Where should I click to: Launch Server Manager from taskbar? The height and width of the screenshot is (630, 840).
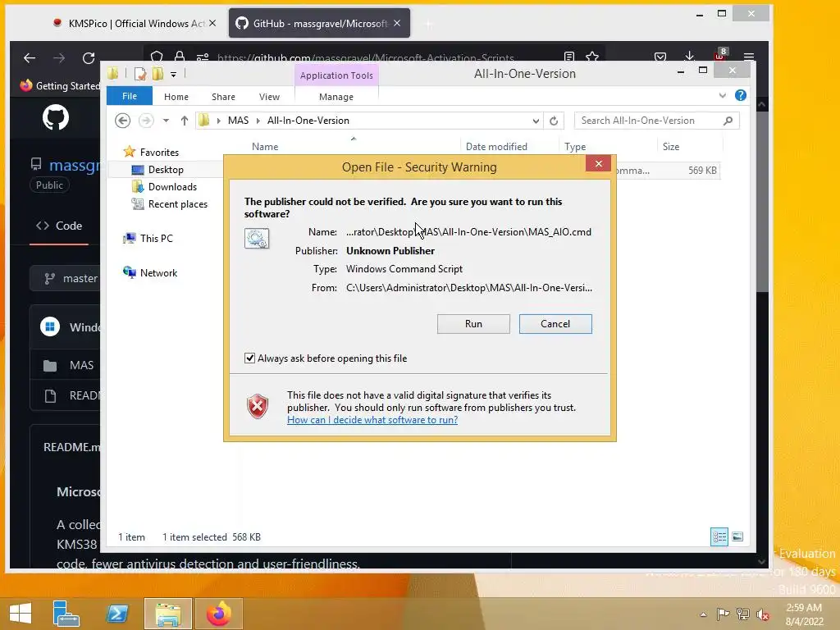(x=66, y=614)
